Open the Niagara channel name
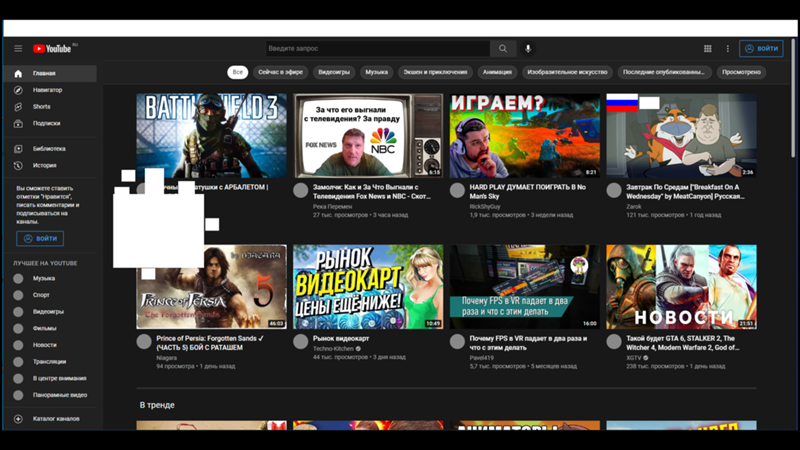This screenshot has width=800, height=450. [166, 358]
